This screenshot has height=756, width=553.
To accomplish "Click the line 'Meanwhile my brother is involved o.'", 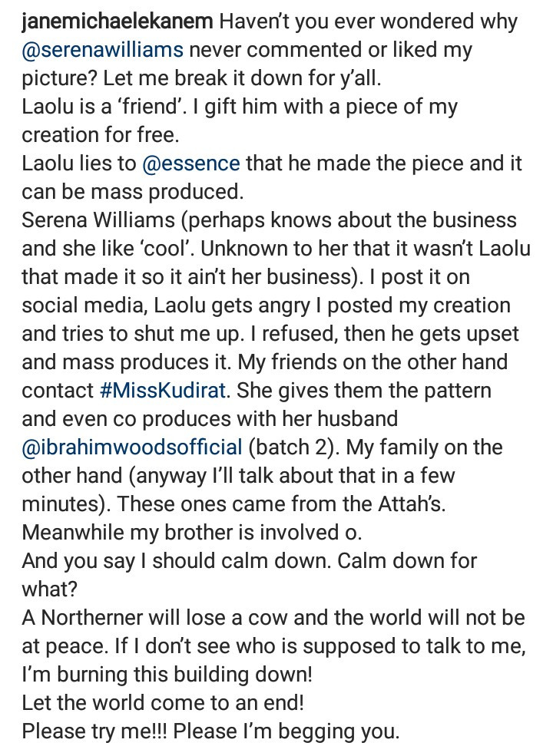I will [x=191, y=533].
